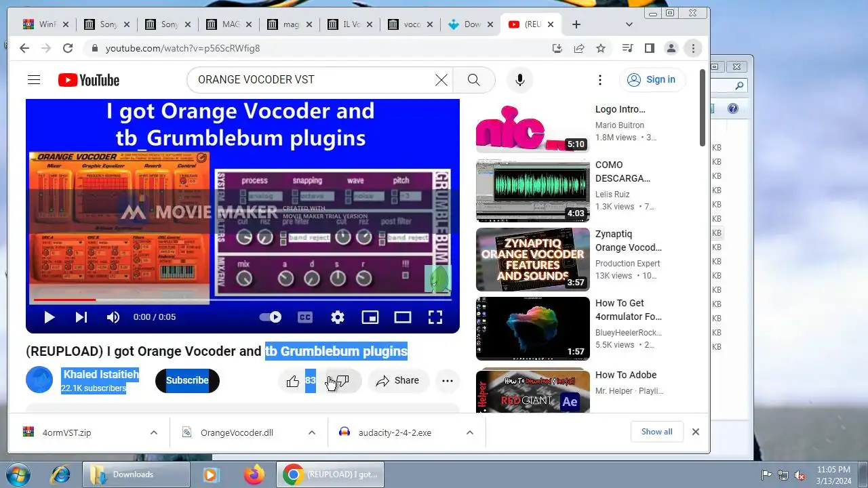868x488 pixels.
Task: Expand options for 4ormVST.zip download
Action: (x=154, y=432)
